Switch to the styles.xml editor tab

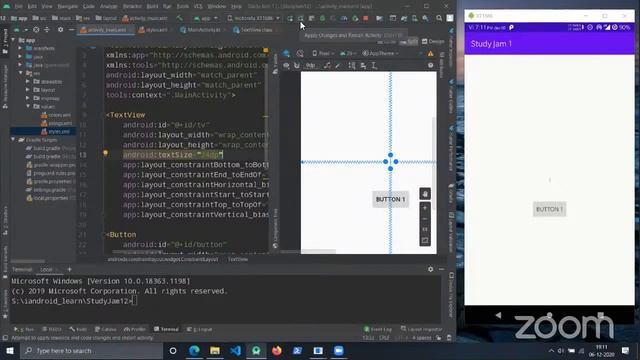point(153,30)
